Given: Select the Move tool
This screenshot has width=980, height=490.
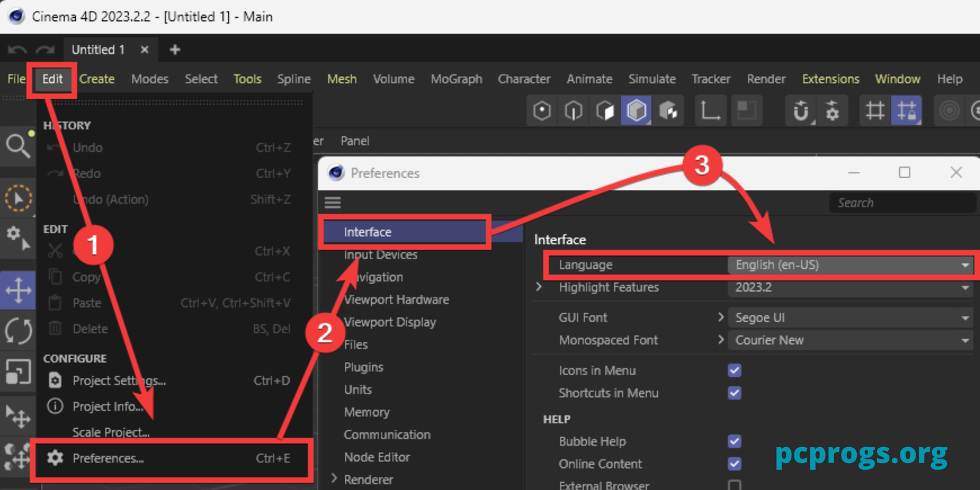Looking at the screenshot, I should point(18,290).
